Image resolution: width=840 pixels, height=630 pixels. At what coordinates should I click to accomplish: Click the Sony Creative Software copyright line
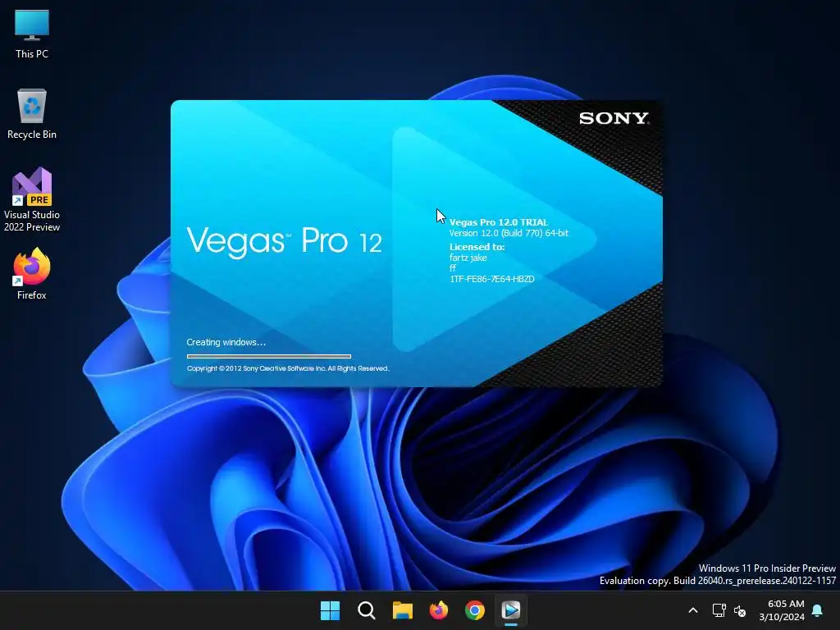[x=288, y=368]
